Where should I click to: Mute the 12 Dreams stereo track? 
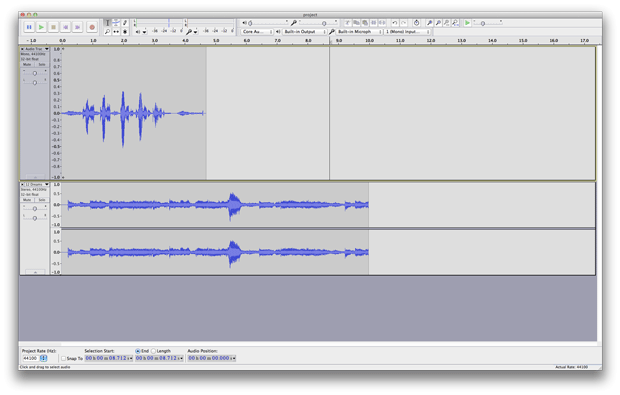[x=27, y=200]
